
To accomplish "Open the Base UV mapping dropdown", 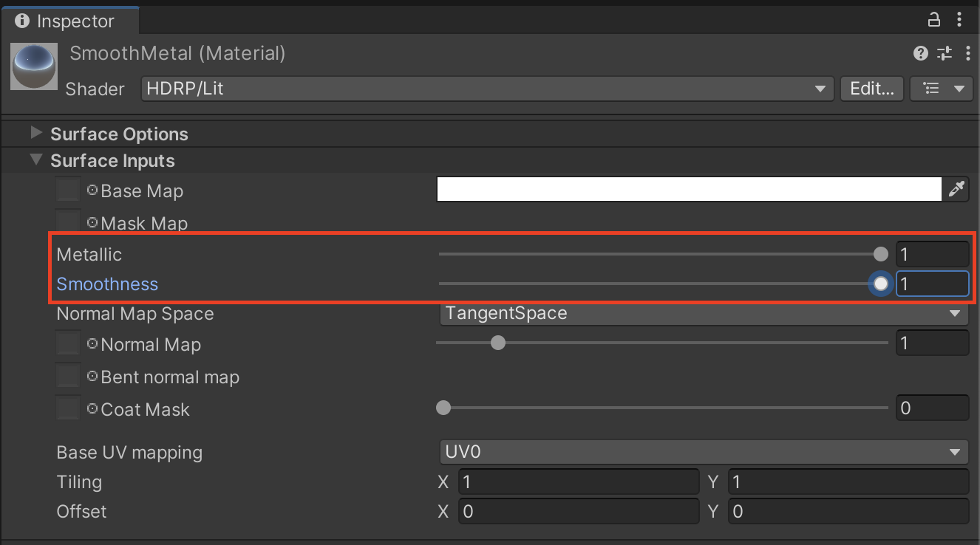I will pos(703,451).
